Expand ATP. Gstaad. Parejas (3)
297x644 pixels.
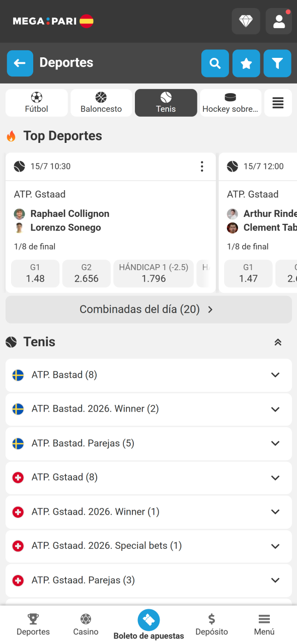[x=148, y=580]
